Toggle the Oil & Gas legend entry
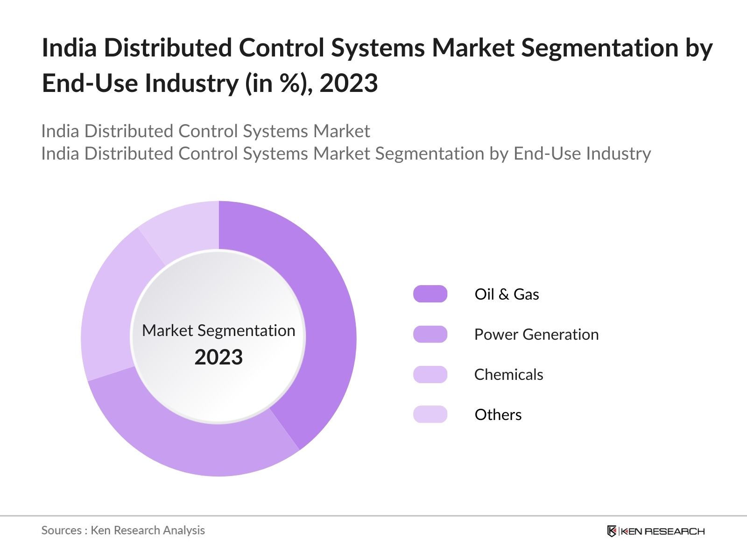 click(x=507, y=294)
